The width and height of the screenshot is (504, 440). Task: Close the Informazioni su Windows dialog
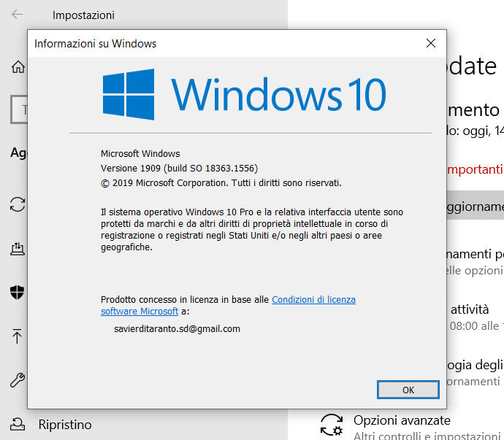click(x=431, y=43)
